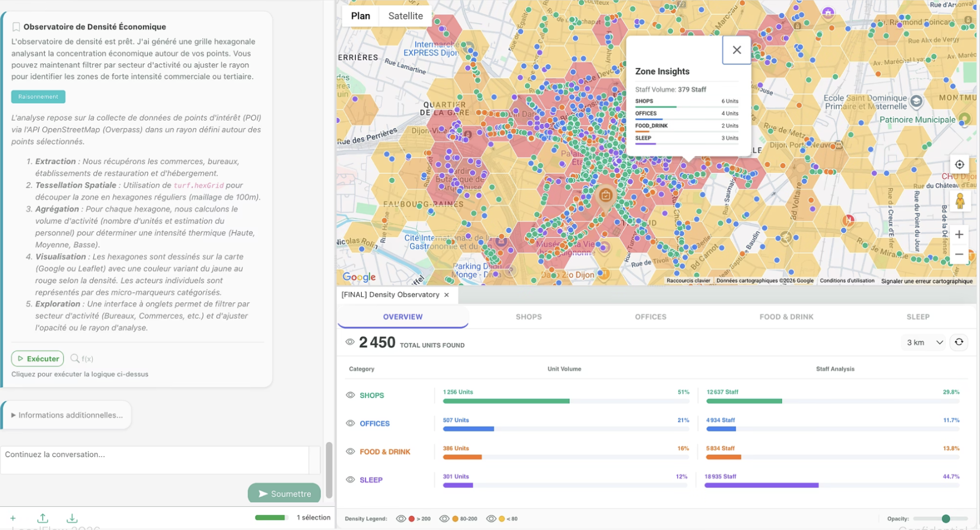Click SLEEP row in Zone Insights
This screenshot has width=980, height=530.
click(686, 140)
